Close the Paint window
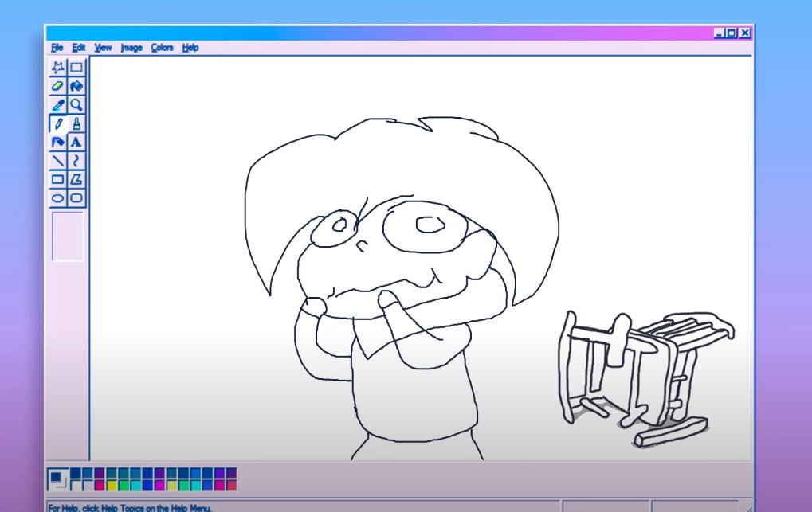The width and height of the screenshot is (812, 512). click(745, 33)
